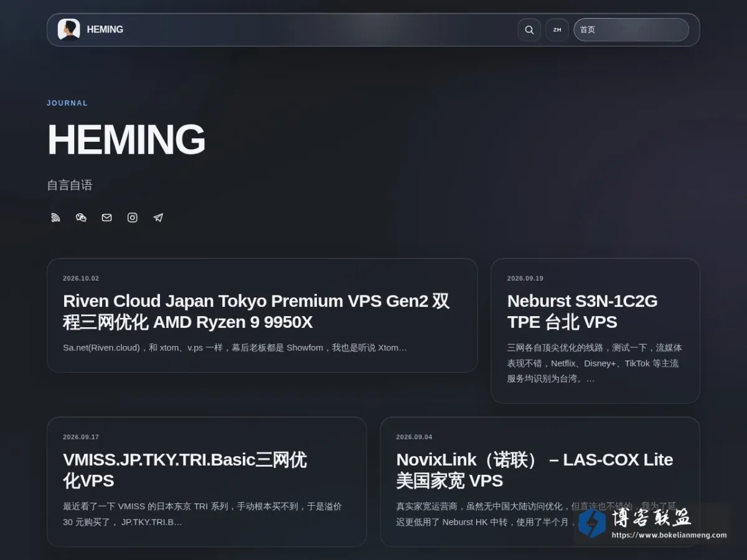Viewport: 747px width, 560px height.
Task: Click the 真实家宽运营商 excerpt text
Action: click(x=536, y=514)
